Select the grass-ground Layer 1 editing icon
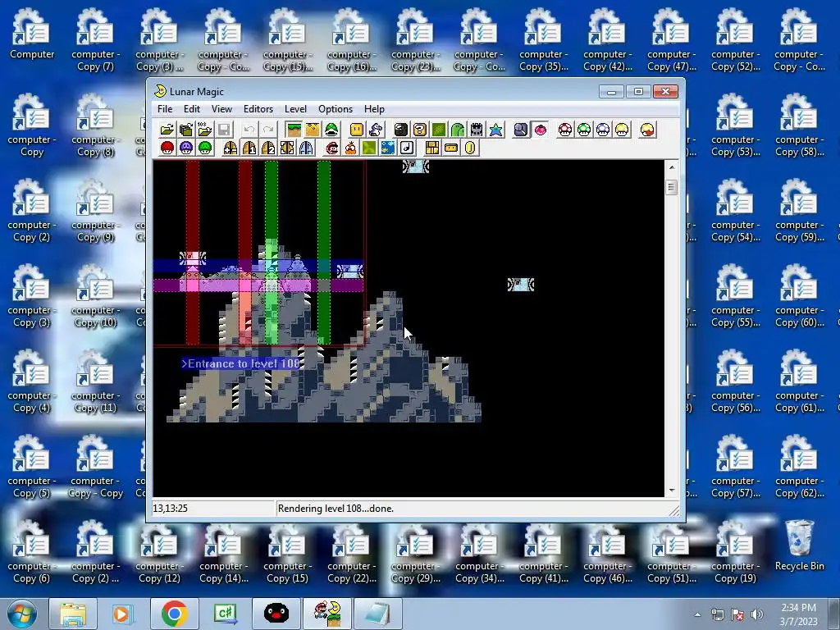The height and width of the screenshot is (630, 840). [294, 130]
